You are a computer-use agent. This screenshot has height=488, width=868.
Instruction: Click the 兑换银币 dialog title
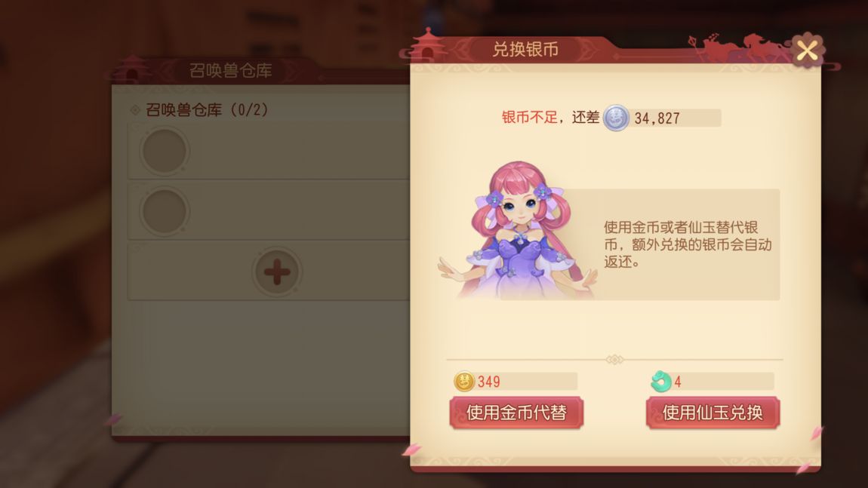click(x=525, y=50)
